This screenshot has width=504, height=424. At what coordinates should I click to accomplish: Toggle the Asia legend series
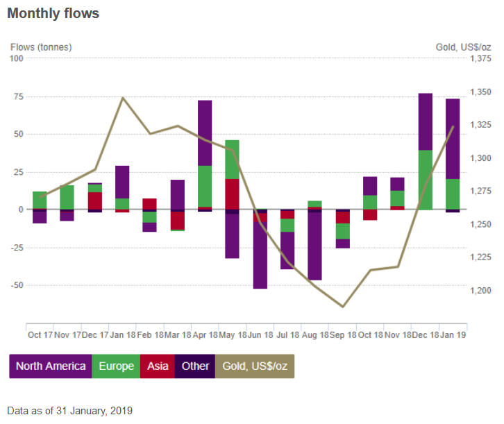point(158,366)
